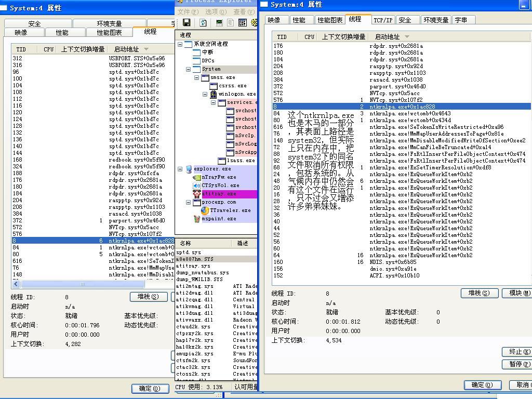This screenshot has height=399, width=532.
Task: Click the services.exe process icon
Action: tap(222, 102)
